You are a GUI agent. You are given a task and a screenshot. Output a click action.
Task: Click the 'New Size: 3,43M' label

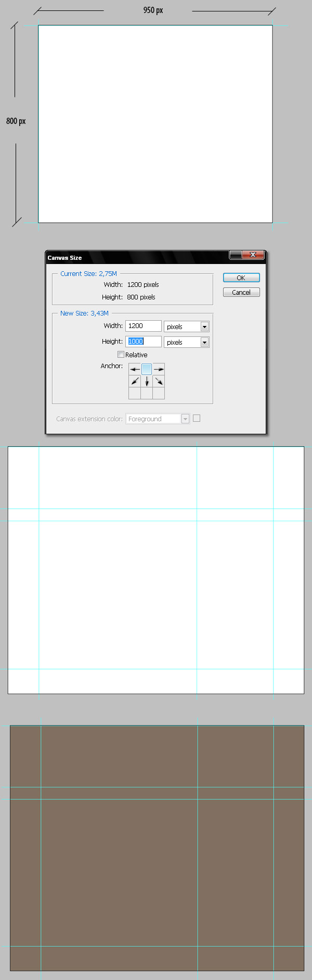(x=84, y=313)
